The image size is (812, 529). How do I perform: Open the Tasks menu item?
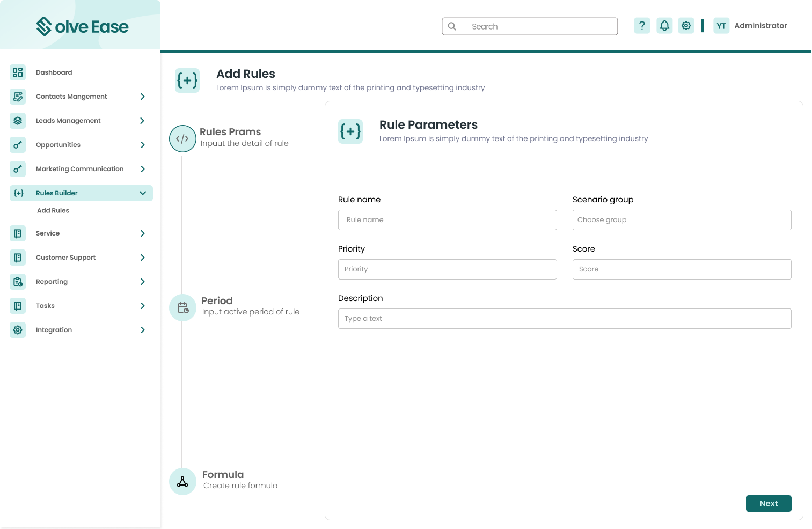(x=45, y=306)
